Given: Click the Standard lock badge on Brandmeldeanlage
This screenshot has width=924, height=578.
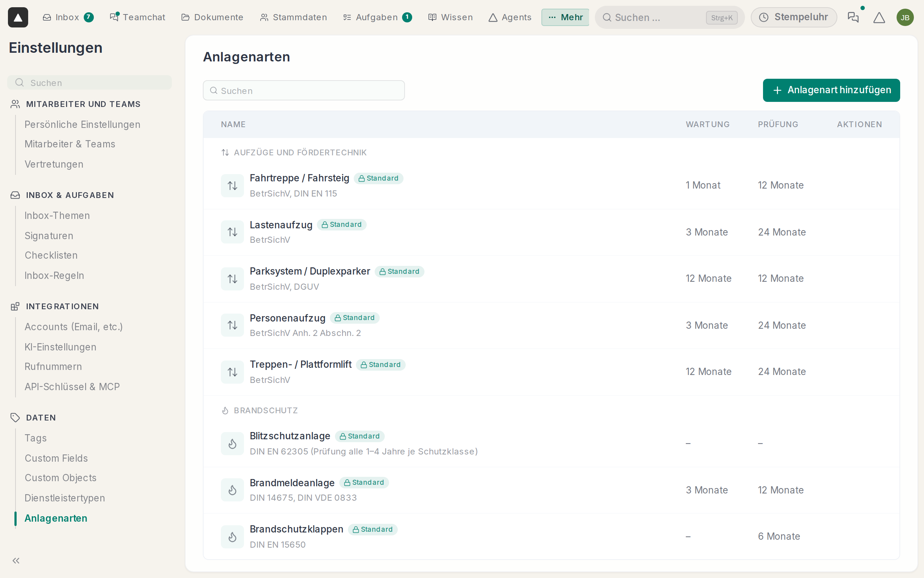Looking at the screenshot, I should [x=364, y=483].
